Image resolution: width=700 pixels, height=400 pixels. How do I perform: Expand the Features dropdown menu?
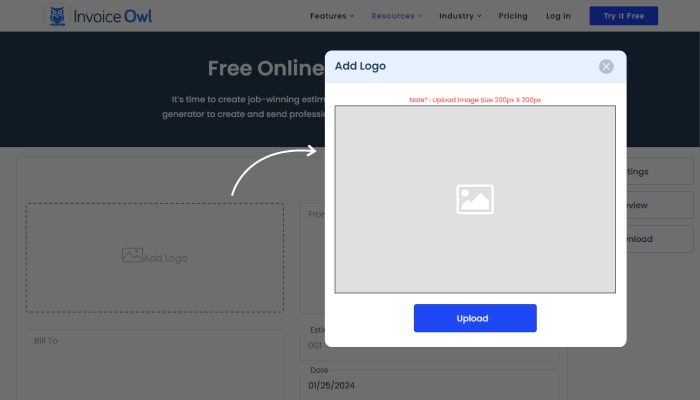[332, 16]
